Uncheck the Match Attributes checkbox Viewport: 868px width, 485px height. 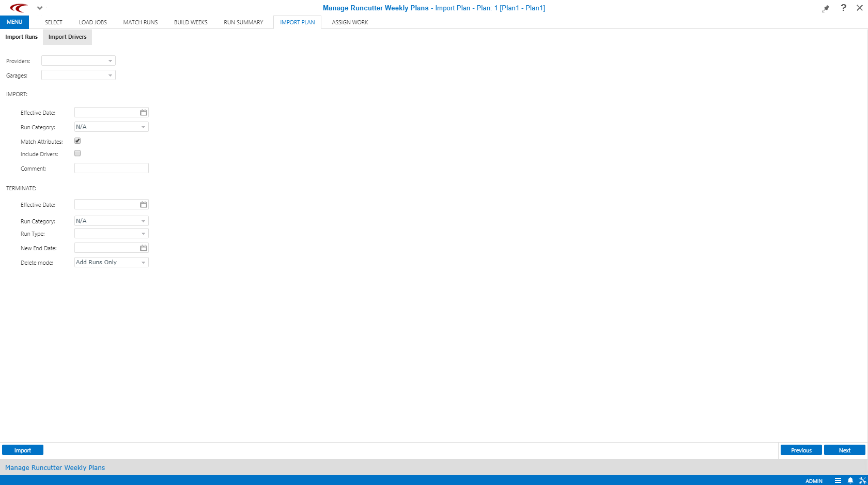click(77, 140)
